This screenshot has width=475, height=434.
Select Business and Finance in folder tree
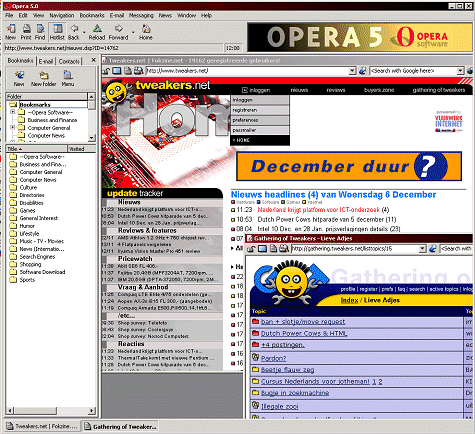coord(52,120)
